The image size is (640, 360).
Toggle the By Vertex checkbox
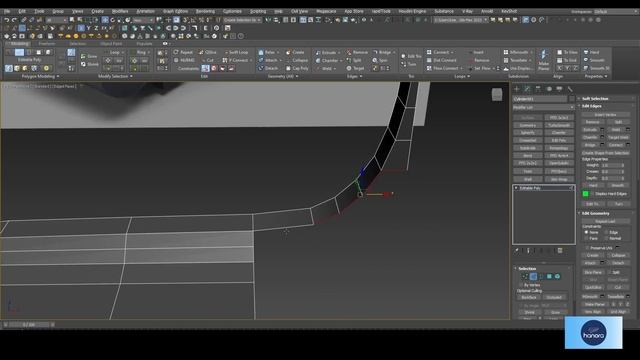tap(521, 285)
